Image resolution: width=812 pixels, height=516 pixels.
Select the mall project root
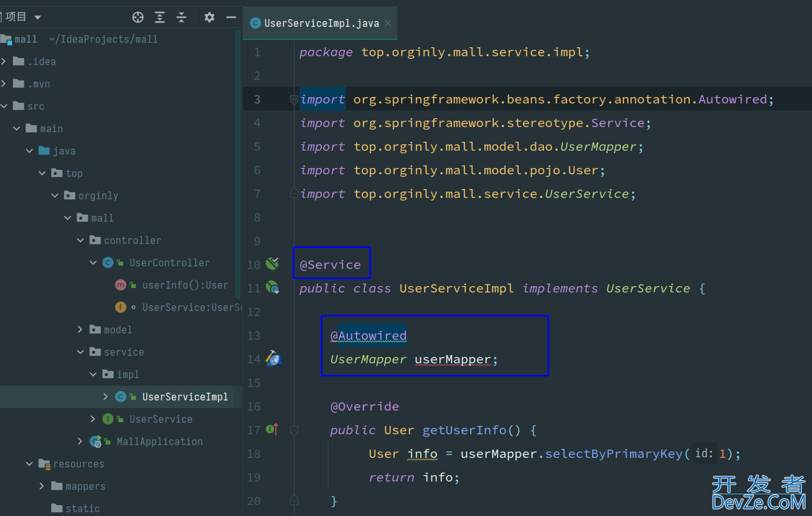click(x=26, y=39)
